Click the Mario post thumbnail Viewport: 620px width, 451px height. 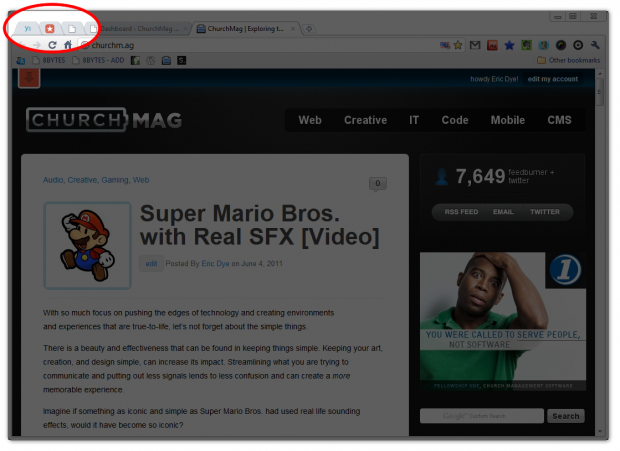[x=87, y=245]
